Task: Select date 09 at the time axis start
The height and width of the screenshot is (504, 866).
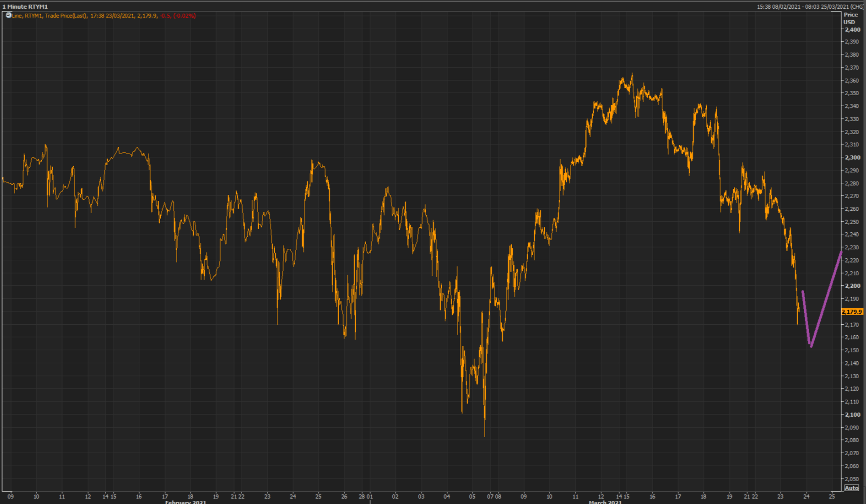Action: pyautogui.click(x=11, y=496)
